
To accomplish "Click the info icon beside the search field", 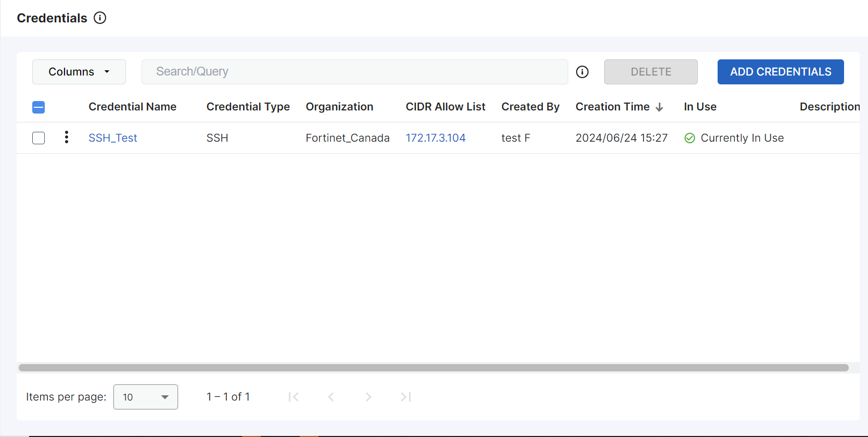I will [582, 72].
